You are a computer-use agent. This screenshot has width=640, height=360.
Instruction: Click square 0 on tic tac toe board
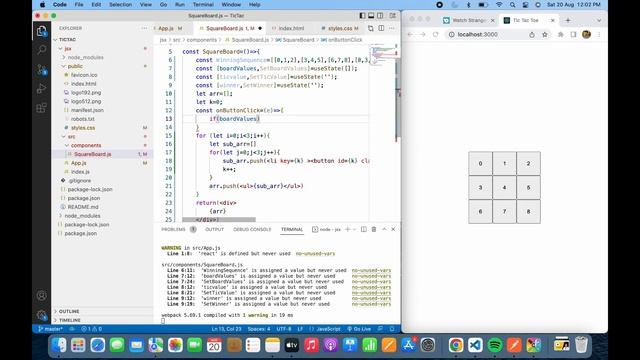pos(480,163)
